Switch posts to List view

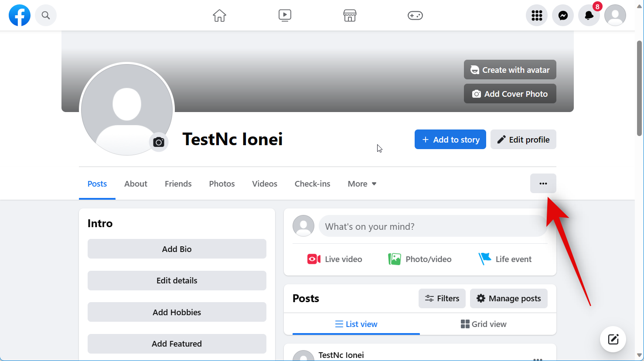pyautogui.click(x=356, y=324)
